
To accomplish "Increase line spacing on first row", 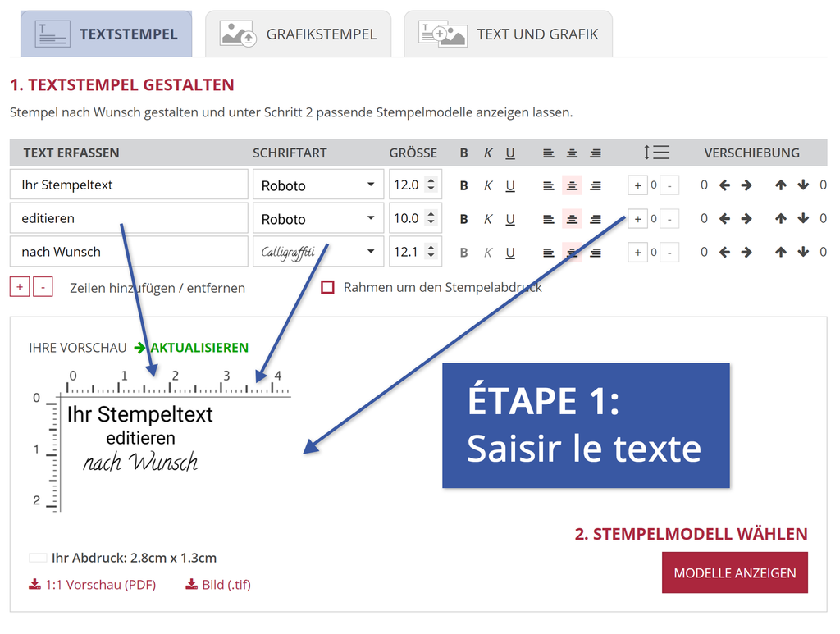I will [x=637, y=185].
